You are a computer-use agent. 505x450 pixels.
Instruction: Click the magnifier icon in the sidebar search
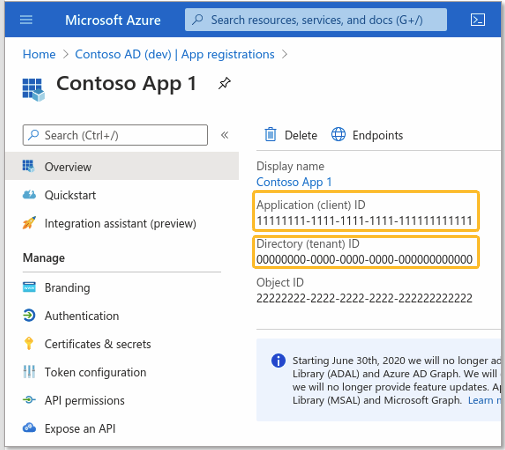(34, 135)
